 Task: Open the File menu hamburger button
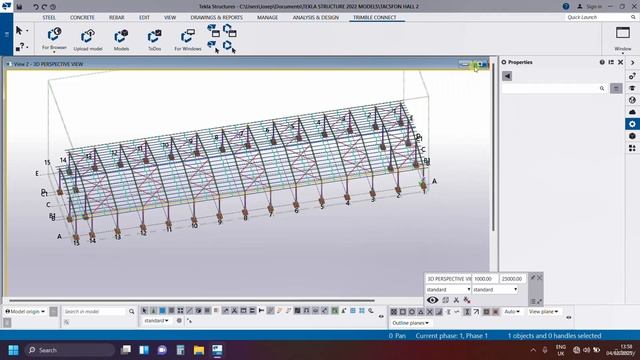(7, 35)
